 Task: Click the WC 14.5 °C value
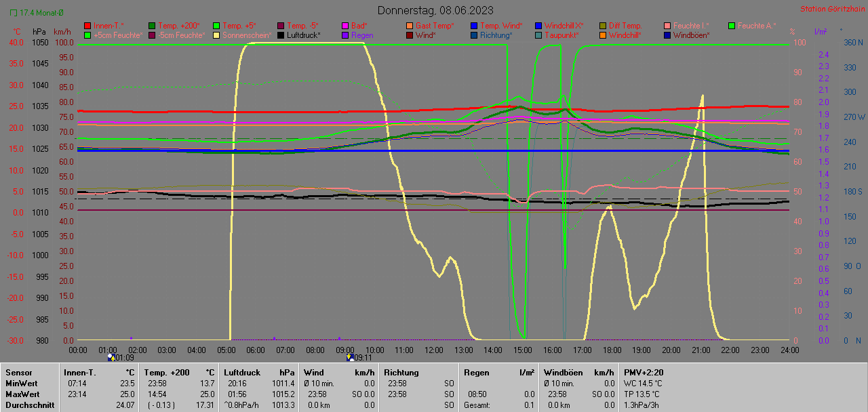click(644, 384)
